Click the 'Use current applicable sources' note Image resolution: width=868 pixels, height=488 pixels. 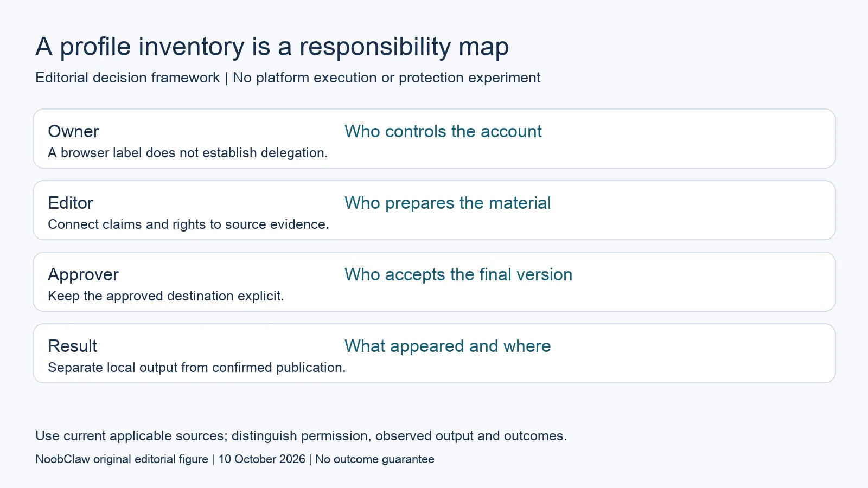(301, 436)
